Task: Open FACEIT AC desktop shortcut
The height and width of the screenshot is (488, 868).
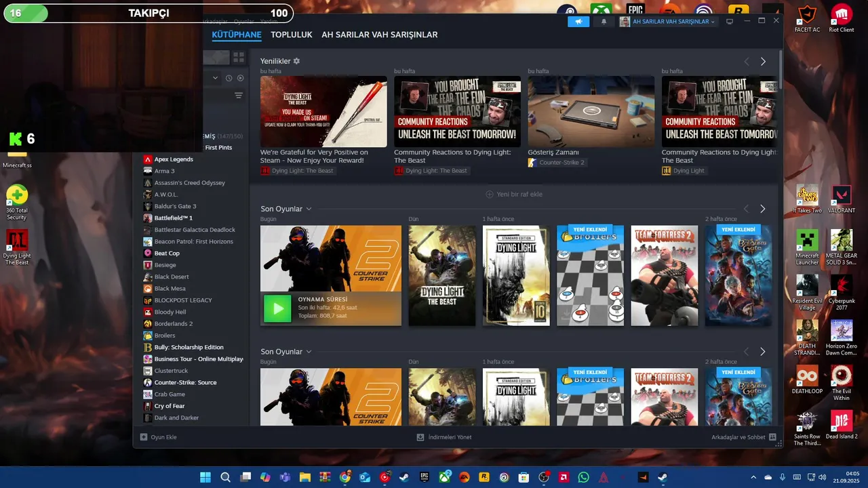Action: (807, 19)
